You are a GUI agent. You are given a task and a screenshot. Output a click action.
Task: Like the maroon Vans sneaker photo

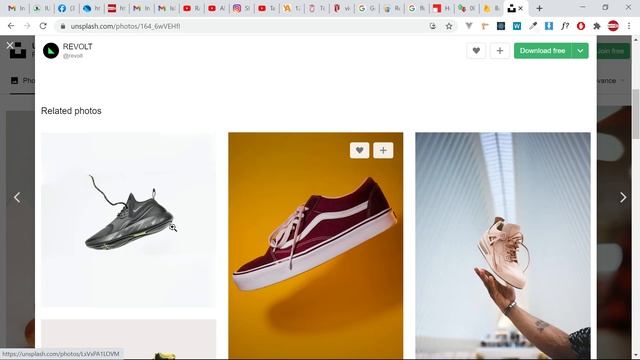click(x=359, y=150)
